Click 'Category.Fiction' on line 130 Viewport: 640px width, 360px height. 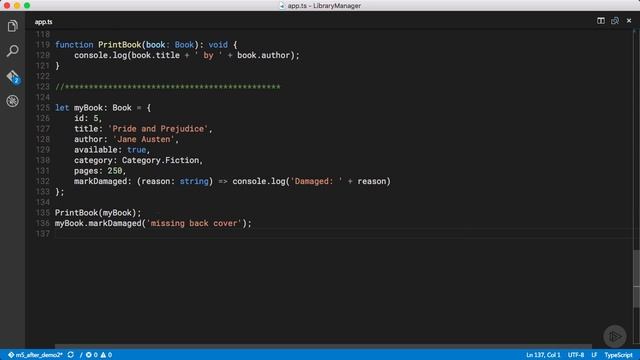tap(160, 160)
